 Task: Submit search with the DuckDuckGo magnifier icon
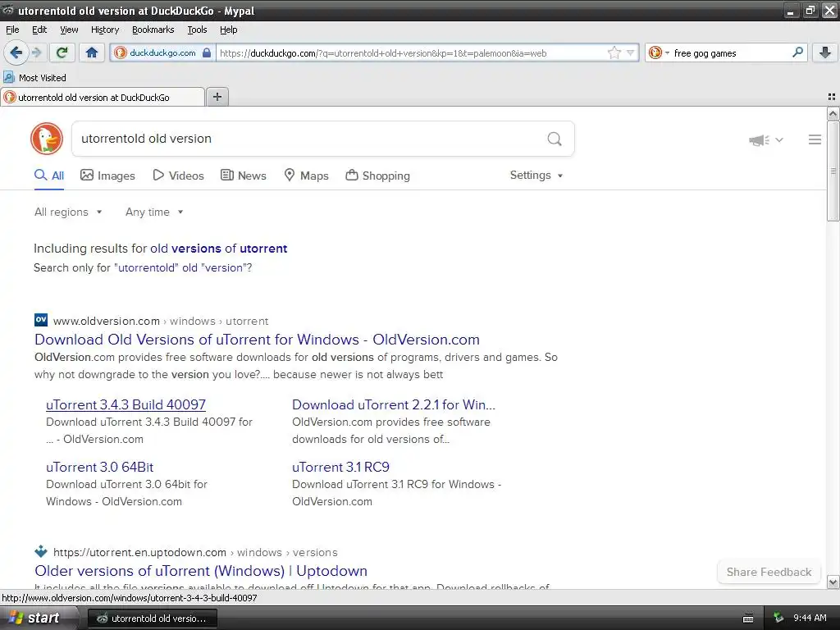click(x=555, y=139)
